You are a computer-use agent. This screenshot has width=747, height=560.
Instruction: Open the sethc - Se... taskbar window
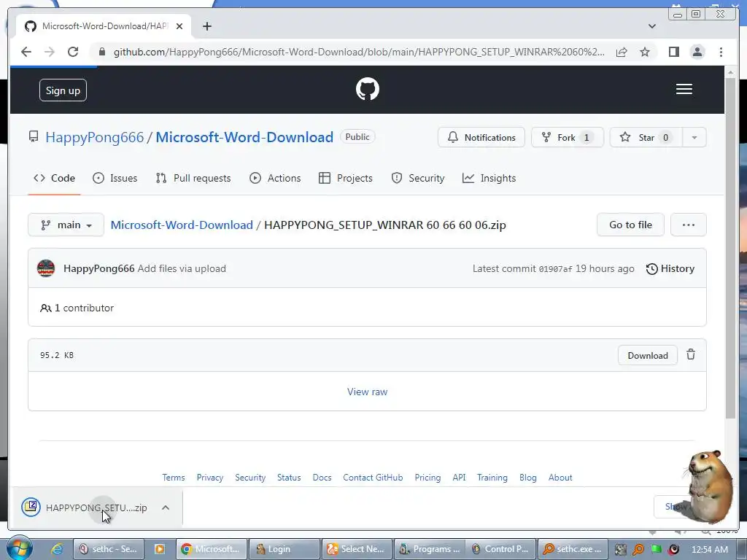(108, 549)
